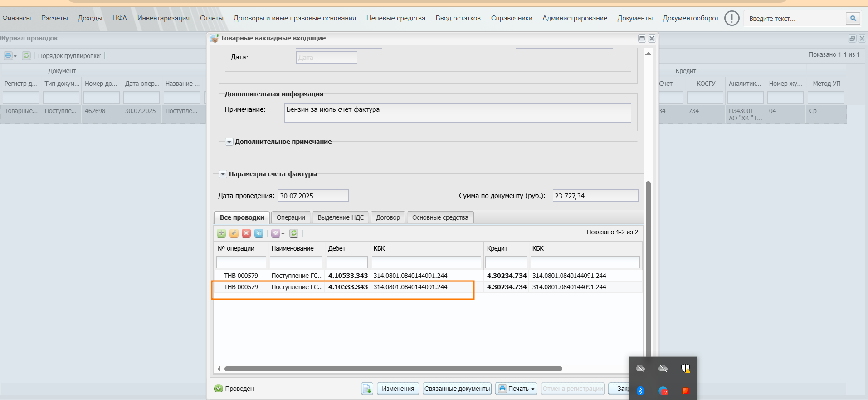This screenshot has width=868, height=400.
Task: Click the Примечание text field
Action: coord(458,113)
